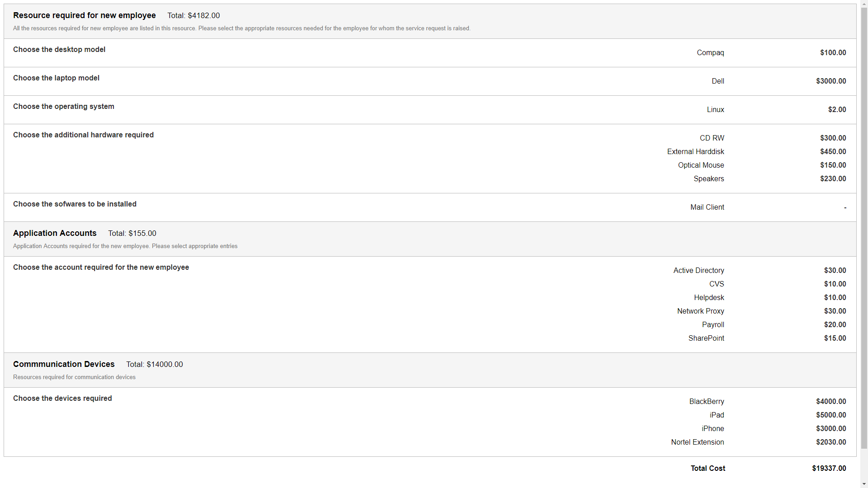The image size is (868, 488).
Task: Select External Harddisk hardware item
Action: pyautogui.click(x=695, y=152)
